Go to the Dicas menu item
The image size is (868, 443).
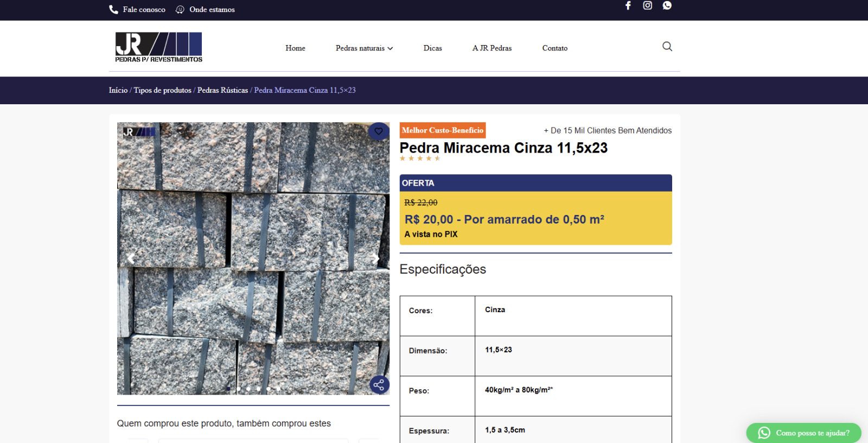click(x=432, y=48)
